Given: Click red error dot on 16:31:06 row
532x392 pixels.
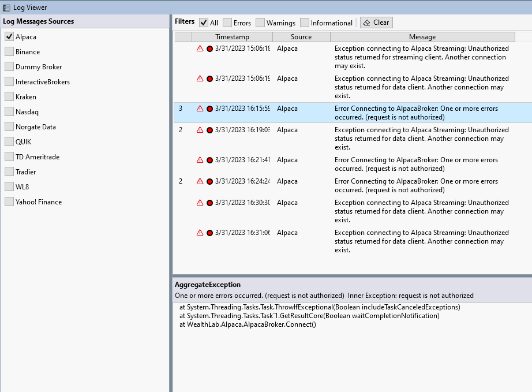Looking at the screenshot, I should point(209,233).
